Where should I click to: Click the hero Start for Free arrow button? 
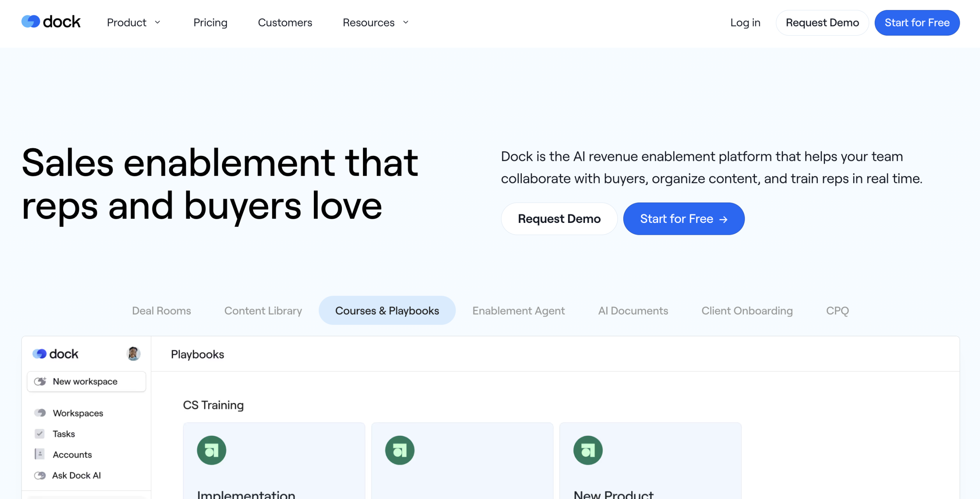point(684,219)
